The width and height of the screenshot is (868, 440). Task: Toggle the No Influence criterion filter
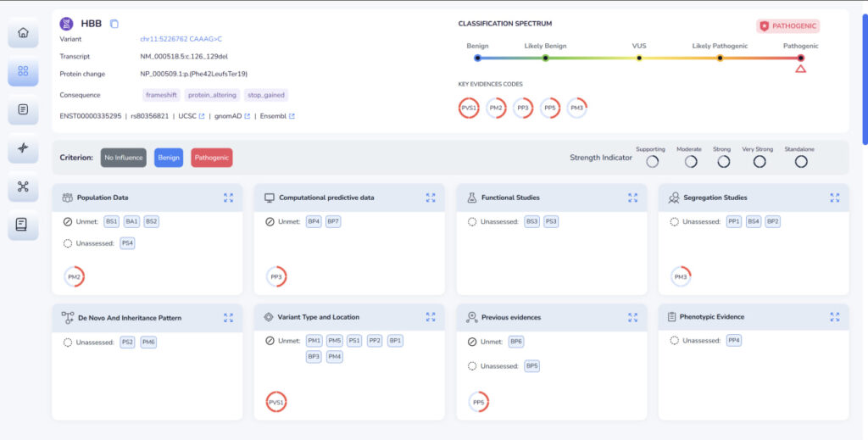(x=124, y=158)
